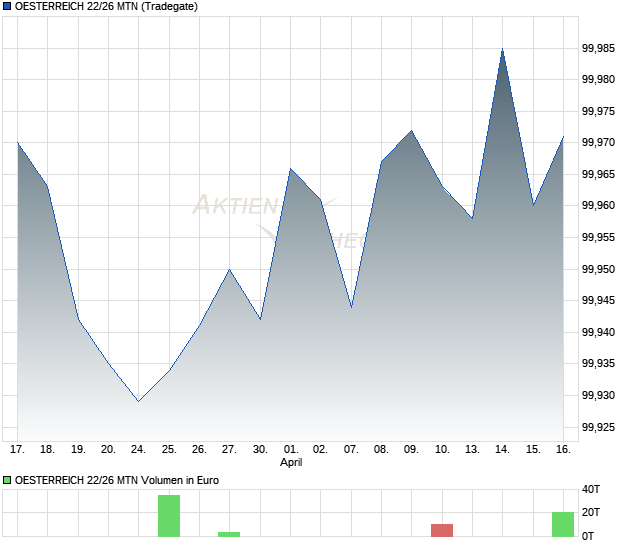The height and width of the screenshot is (546, 620).
Task: Click the y-axis value '99,965'
Action: (x=598, y=174)
